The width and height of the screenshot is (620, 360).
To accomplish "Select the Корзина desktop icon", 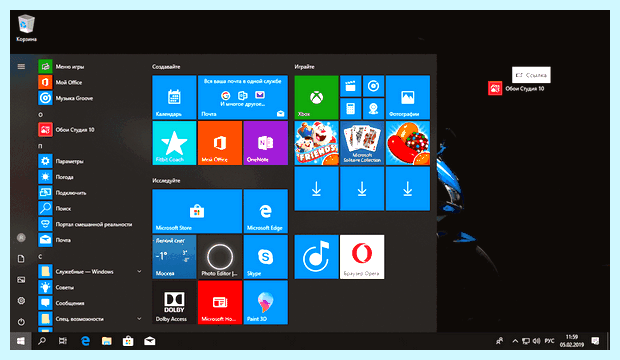I will pos(26,28).
